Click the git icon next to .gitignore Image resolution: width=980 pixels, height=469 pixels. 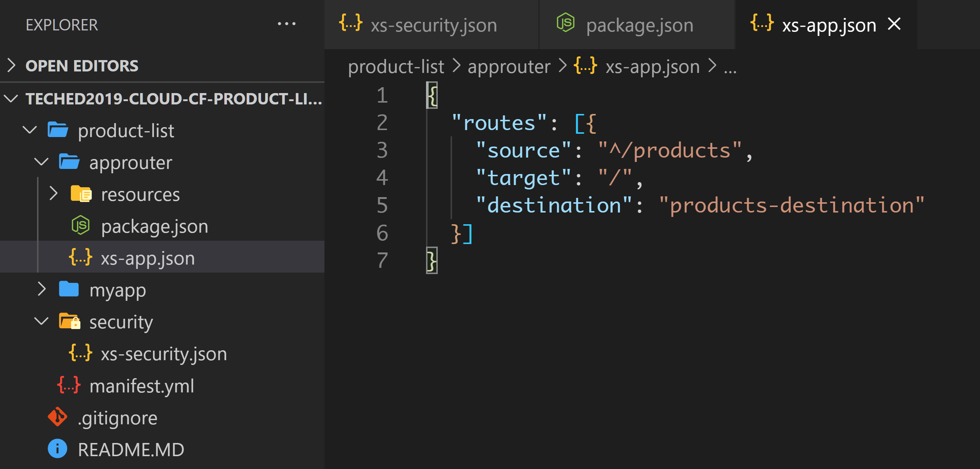pyautogui.click(x=58, y=417)
